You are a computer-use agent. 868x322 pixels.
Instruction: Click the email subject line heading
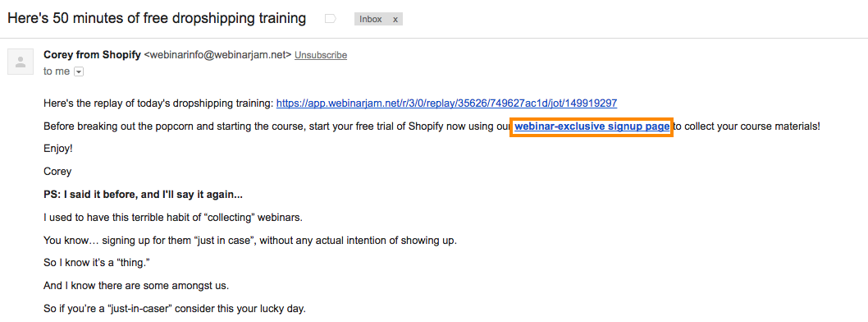coord(157,18)
